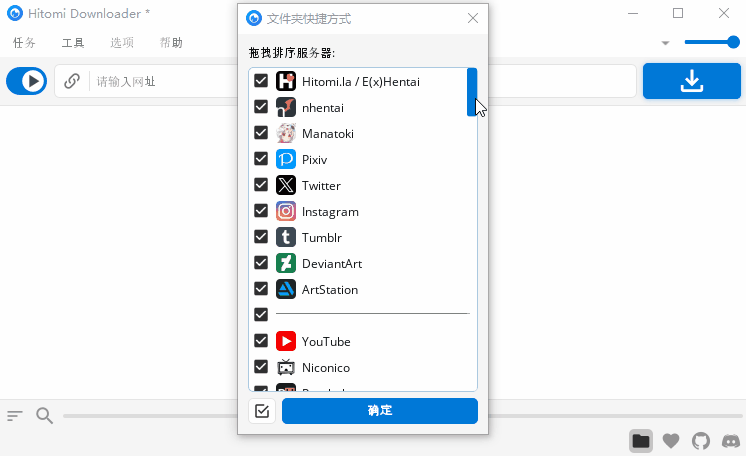Screen dimensions: 746x456
Task: Click the Niconico TV icon
Action: pyautogui.click(x=286, y=367)
